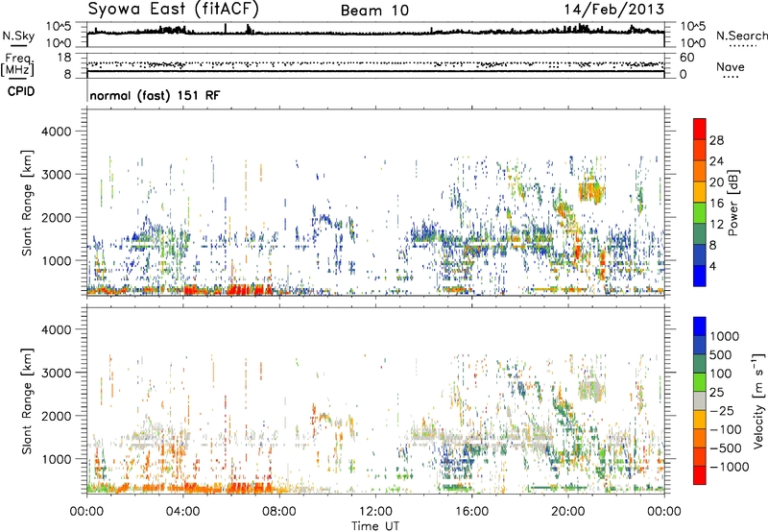Screen dimensions: 768x532
Task: Click the "-25" Velocity scale value
Action: [722, 410]
